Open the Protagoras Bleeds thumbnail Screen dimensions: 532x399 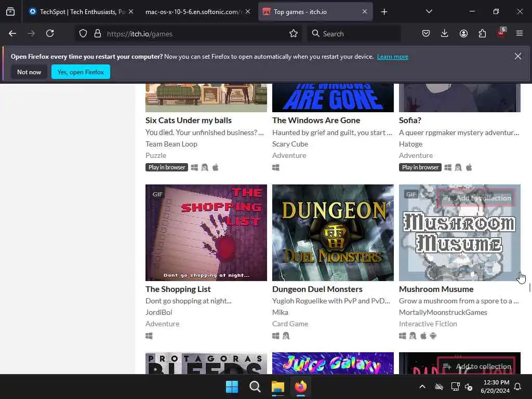(206, 363)
